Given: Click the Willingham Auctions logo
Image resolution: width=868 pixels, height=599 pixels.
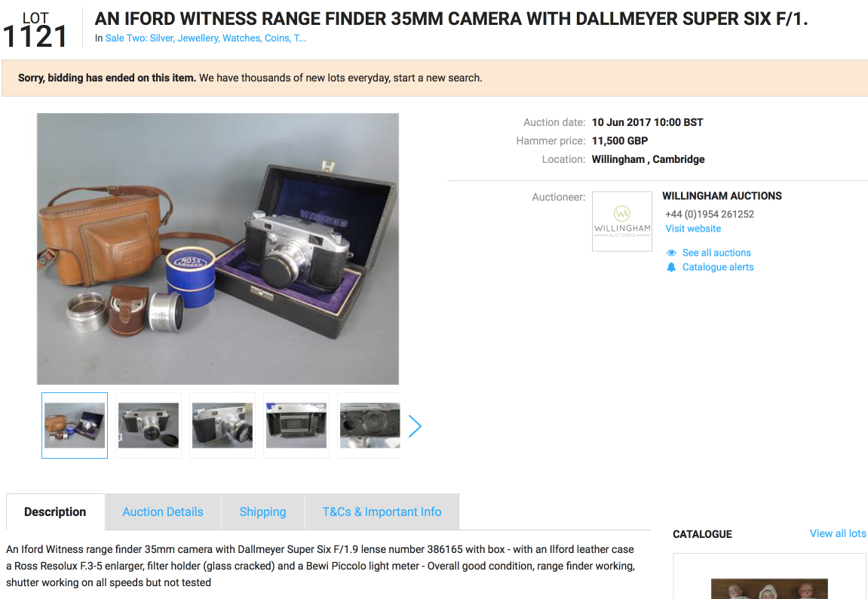Looking at the screenshot, I should [622, 222].
